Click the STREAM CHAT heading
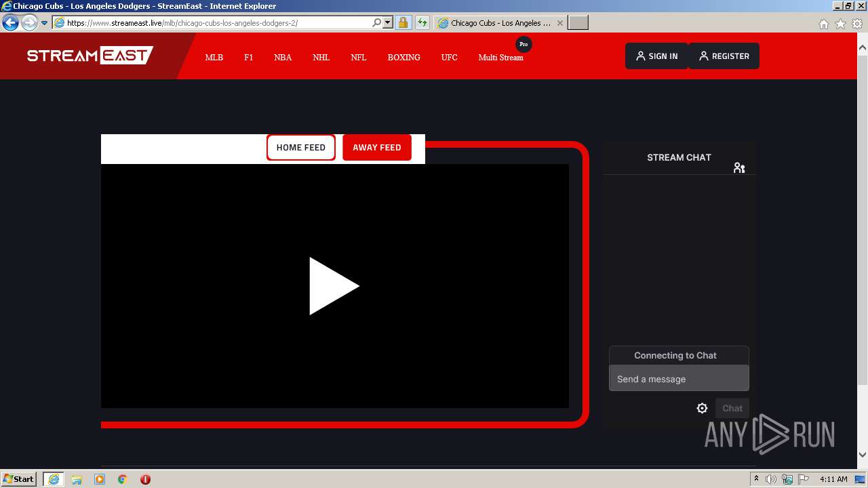The height and width of the screenshot is (488, 868). pos(679,157)
